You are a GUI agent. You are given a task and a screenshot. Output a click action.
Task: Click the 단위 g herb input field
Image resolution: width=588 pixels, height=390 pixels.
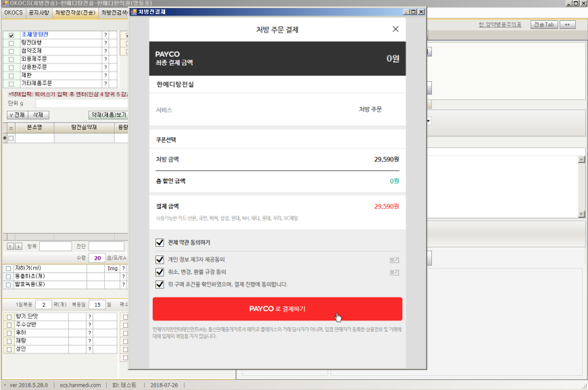82,103
